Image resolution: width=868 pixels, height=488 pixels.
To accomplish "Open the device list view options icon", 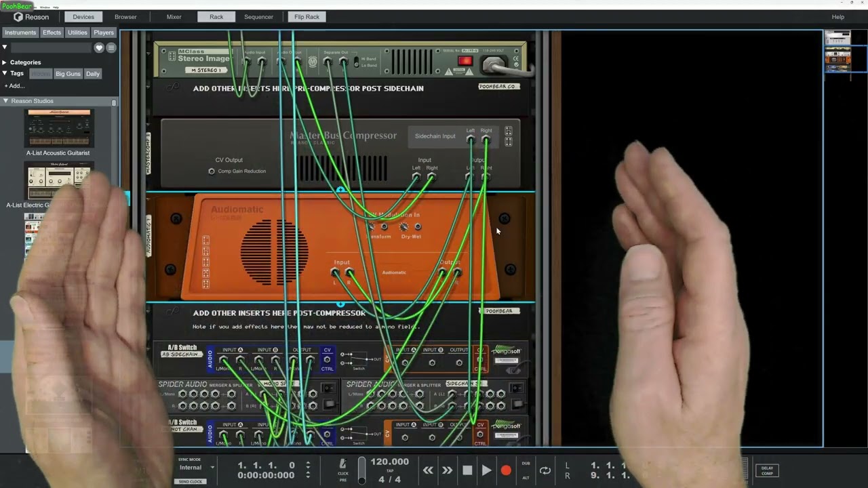I will click(111, 47).
